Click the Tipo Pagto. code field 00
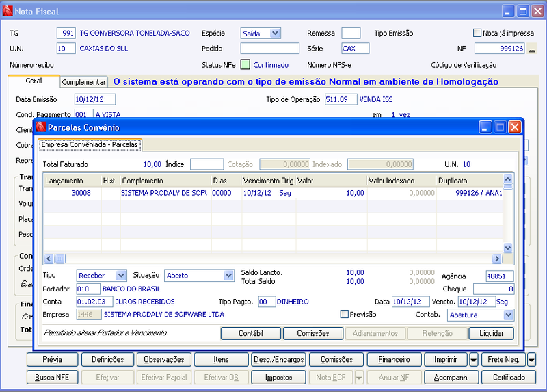Screen dimensions: 547x392 [x=267, y=302]
